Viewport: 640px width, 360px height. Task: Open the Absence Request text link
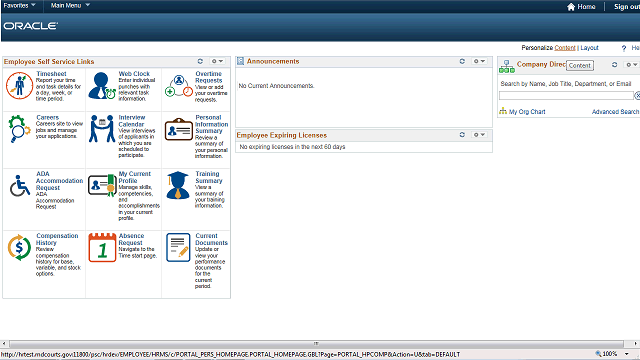tap(131, 239)
